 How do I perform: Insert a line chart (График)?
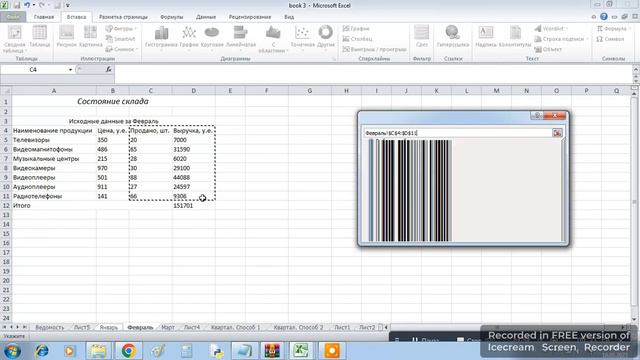pos(189,37)
